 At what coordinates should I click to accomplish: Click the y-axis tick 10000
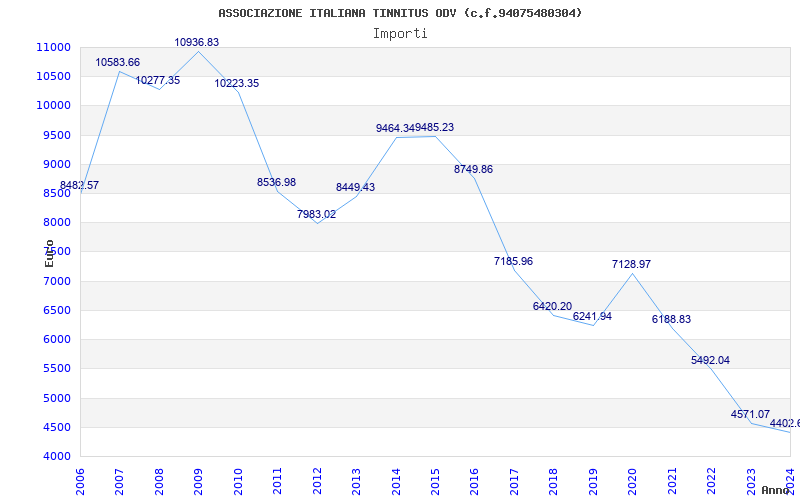[54, 106]
